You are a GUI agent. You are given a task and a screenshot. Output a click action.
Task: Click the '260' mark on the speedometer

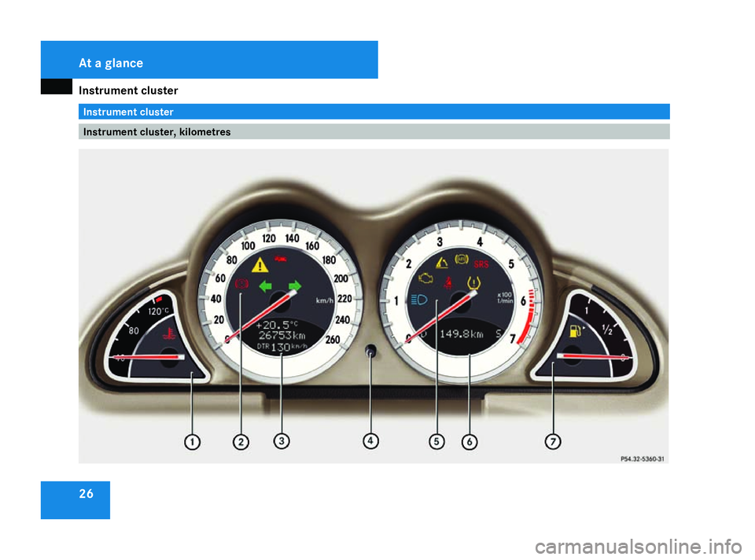[333, 340]
